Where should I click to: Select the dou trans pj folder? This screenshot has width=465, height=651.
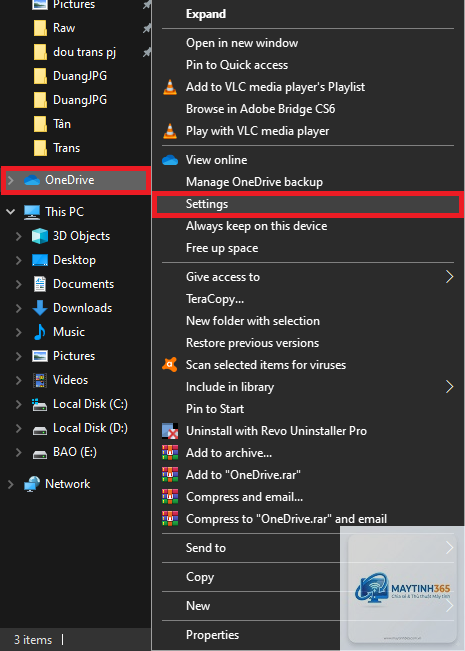(84, 52)
